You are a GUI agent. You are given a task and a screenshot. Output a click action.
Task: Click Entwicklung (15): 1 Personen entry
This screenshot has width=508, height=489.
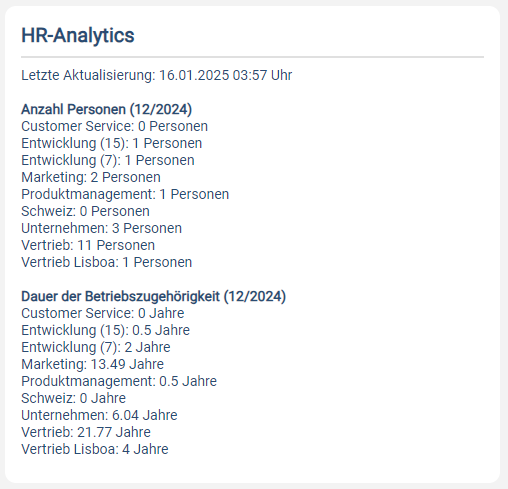coord(112,143)
